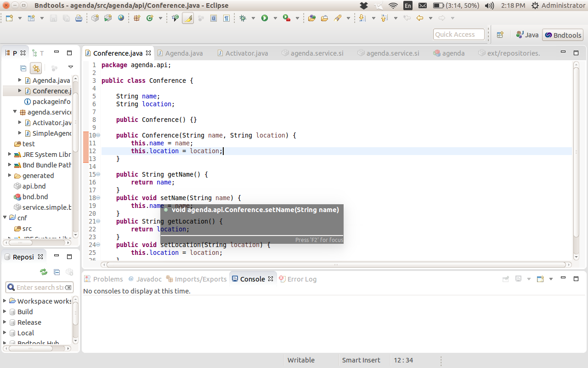Clear the repository search field
This screenshot has width=588, height=368.
[x=68, y=287]
